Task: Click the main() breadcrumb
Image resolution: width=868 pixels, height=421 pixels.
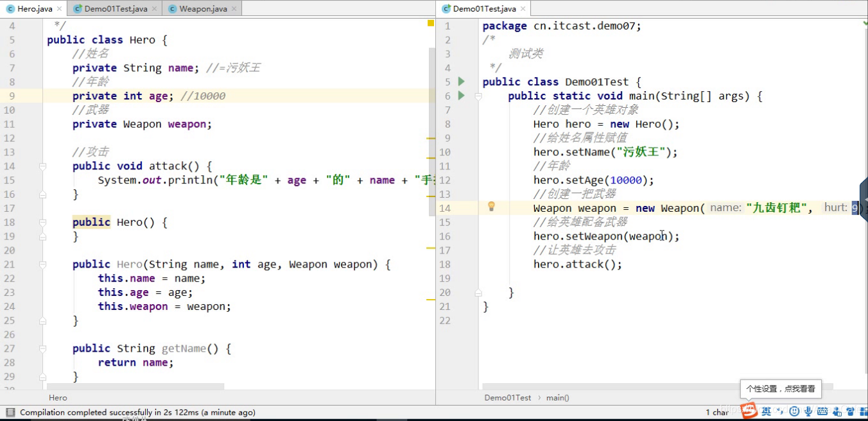Action: pyautogui.click(x=557, y=398)
